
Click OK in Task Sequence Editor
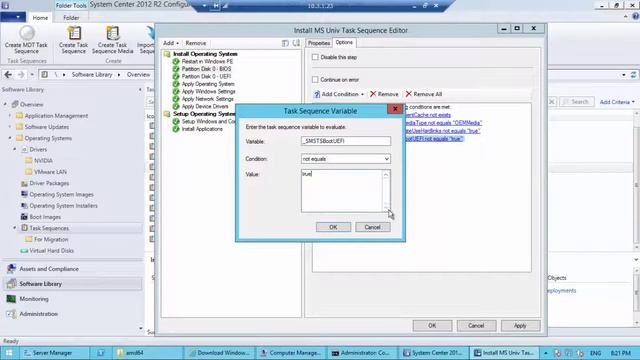tap(432, 326)
